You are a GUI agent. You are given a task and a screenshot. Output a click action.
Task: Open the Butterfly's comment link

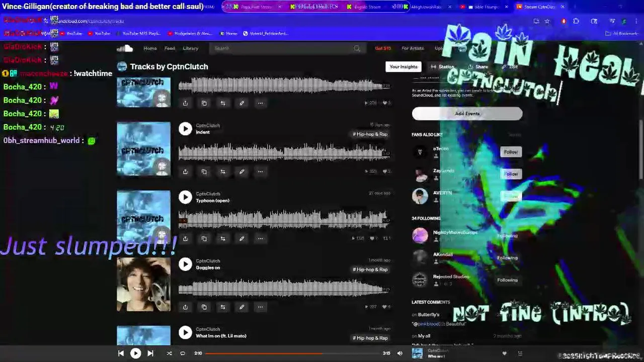point(428,315)
